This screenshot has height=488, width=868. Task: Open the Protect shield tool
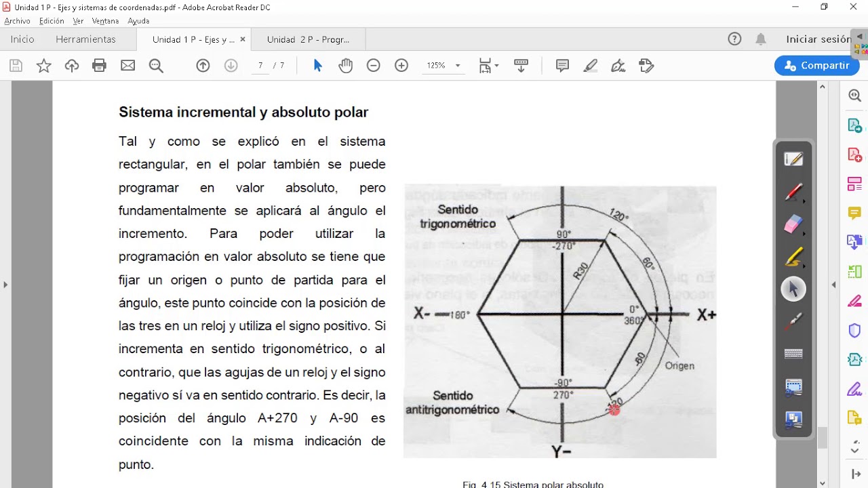[854, 330]
